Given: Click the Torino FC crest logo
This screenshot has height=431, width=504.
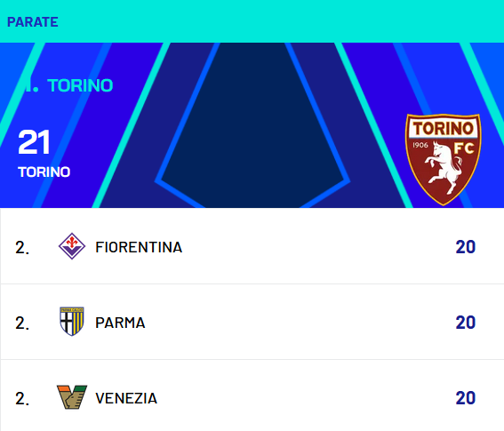Looking at the screenshot, I should coord(444,159).
